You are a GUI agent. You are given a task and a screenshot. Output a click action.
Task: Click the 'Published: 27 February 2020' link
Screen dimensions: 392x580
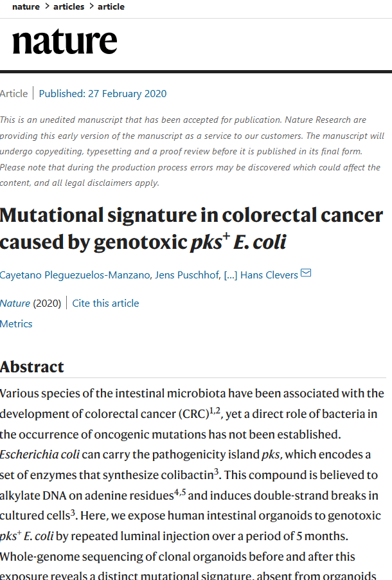102,94
